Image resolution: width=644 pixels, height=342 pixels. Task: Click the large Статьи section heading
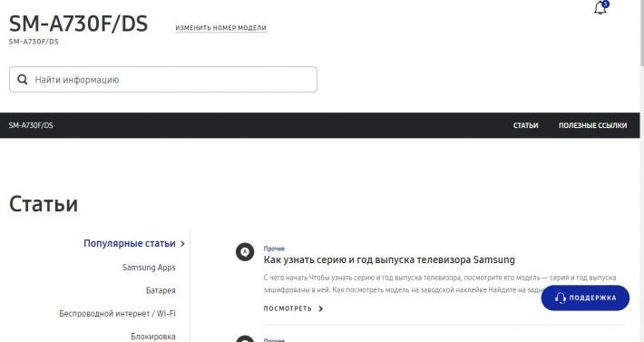pos(44,204)
